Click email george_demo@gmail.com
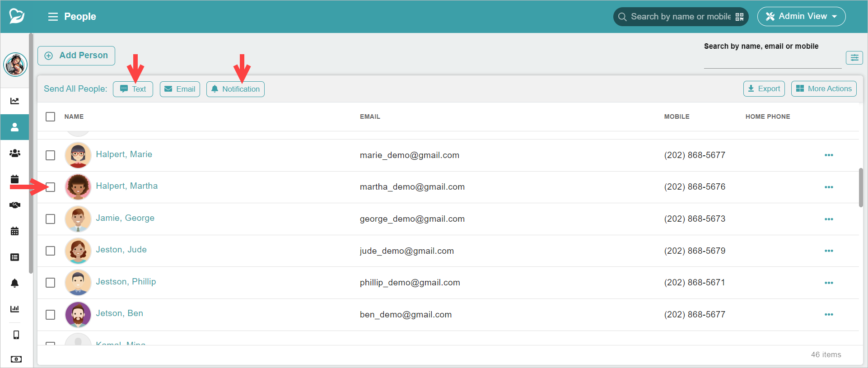Screen dimensions: 868x368 [x=412, y=219]
